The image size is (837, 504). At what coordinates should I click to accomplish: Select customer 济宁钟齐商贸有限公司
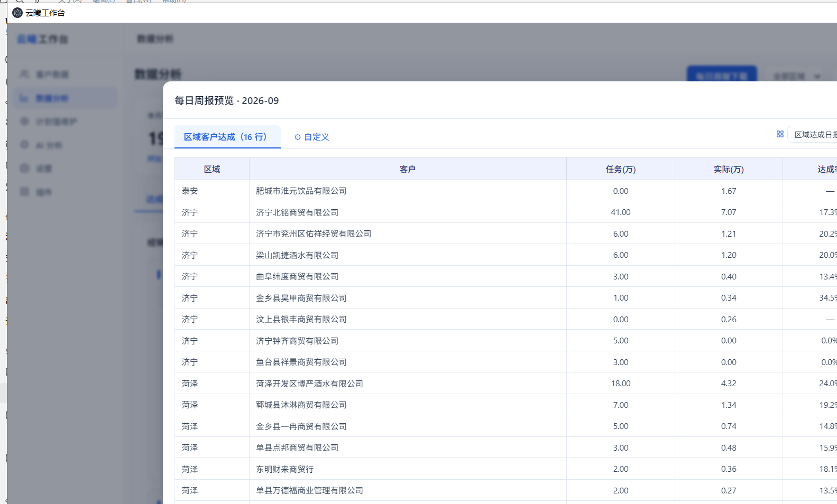[x=297, y=341]
